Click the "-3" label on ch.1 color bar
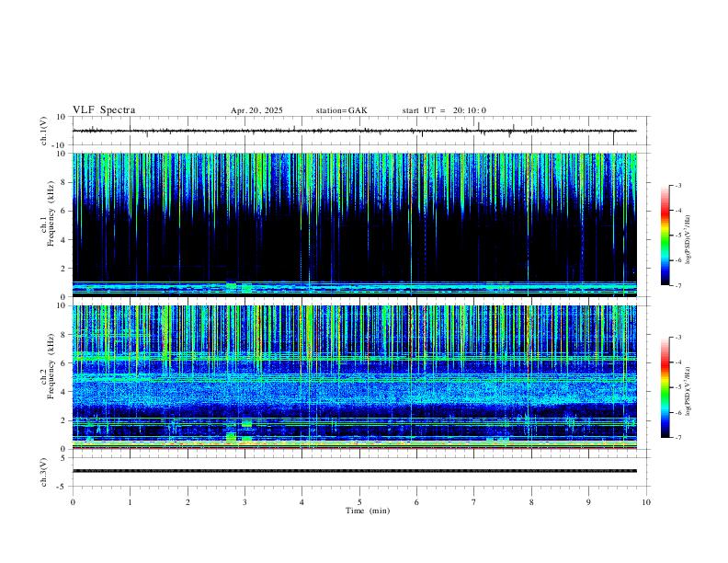Viewport: 728px width, 563px height. pyautogui.click(x=677, y=185)
